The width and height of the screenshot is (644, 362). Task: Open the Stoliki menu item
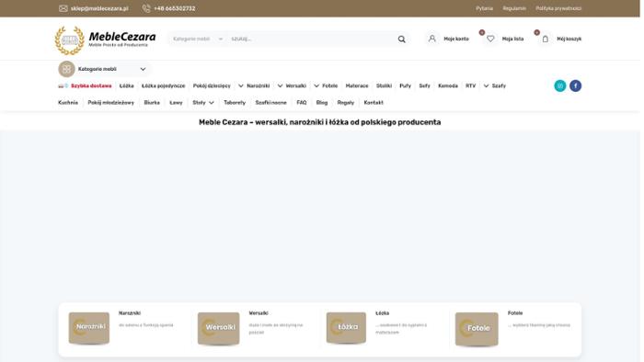pos(384,85)
